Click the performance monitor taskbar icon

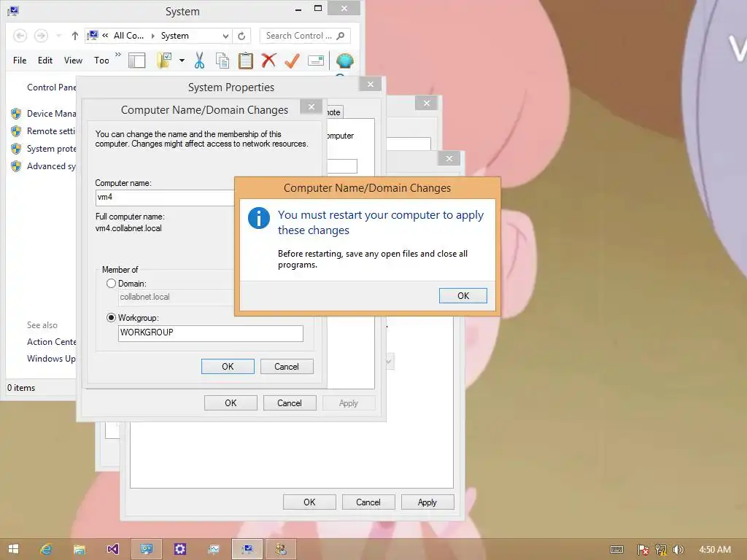tap(214, 549)
